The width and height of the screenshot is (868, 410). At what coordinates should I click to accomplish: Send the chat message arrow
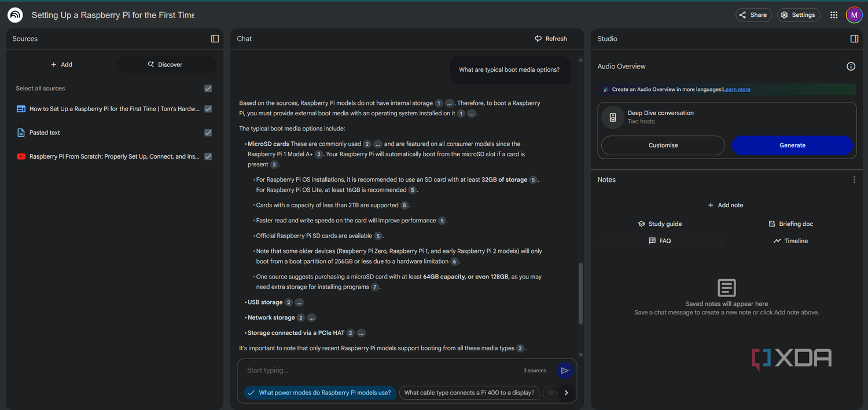tap(565, 371)
